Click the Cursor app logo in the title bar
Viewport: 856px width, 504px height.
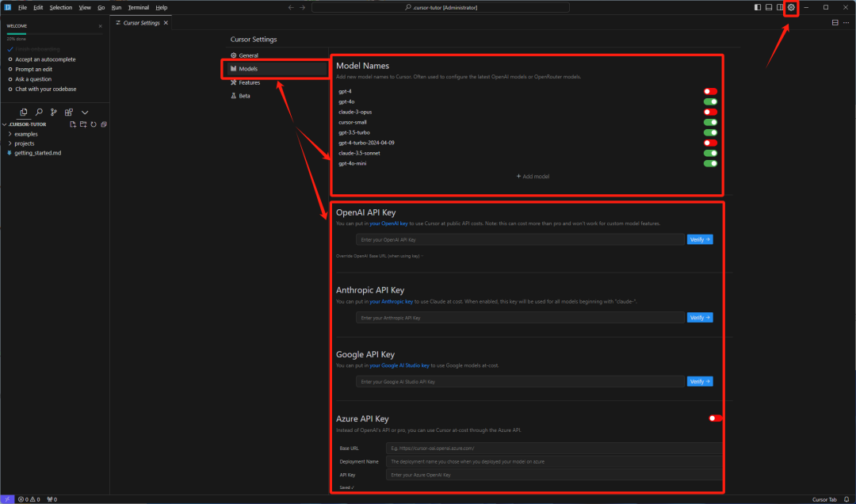[x=8, y=8]
